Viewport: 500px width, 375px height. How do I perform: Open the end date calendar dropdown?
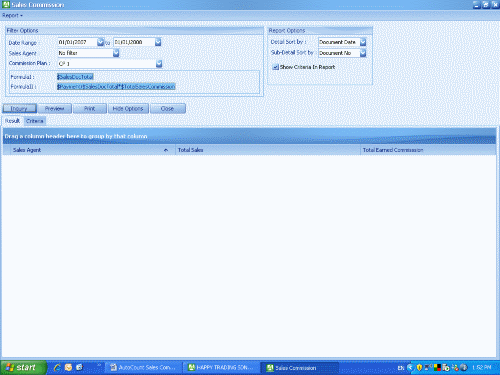tap(158, 42)
